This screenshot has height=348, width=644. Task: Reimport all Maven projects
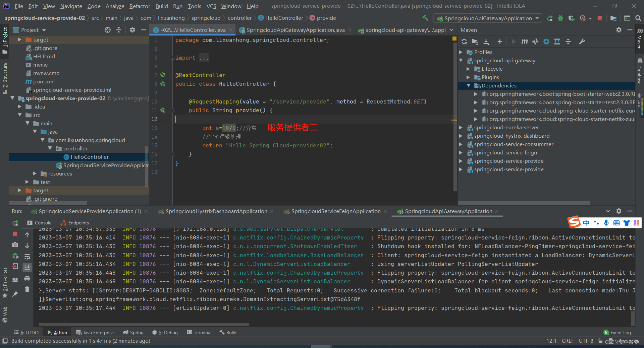click(x=464, y=42)
